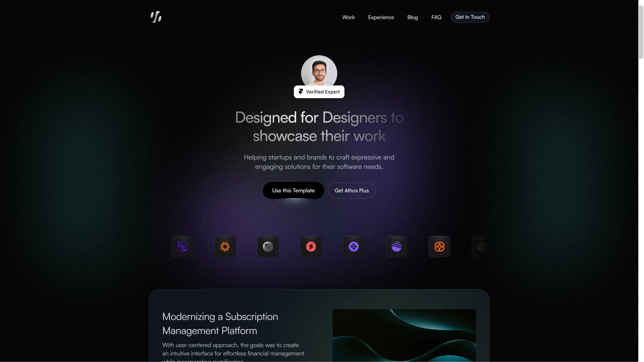The image size is (644, 362).
Task: Click the dark sphere/moon icon
Action: (x=268, y=246)
